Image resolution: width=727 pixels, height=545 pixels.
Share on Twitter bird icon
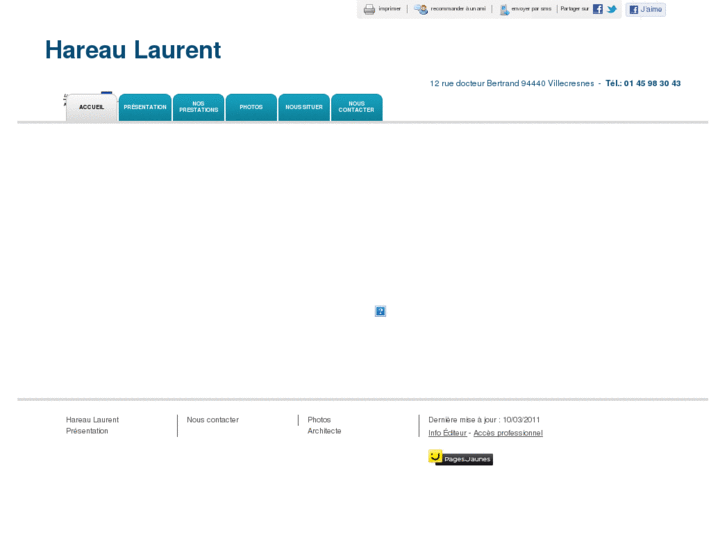[612, 9]
